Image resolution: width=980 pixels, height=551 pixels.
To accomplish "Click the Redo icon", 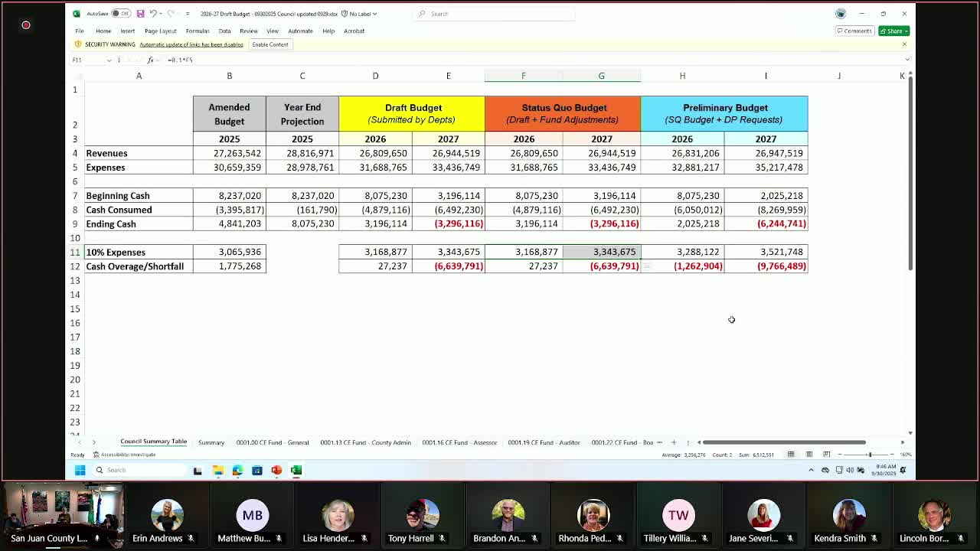I will (172, 13).
